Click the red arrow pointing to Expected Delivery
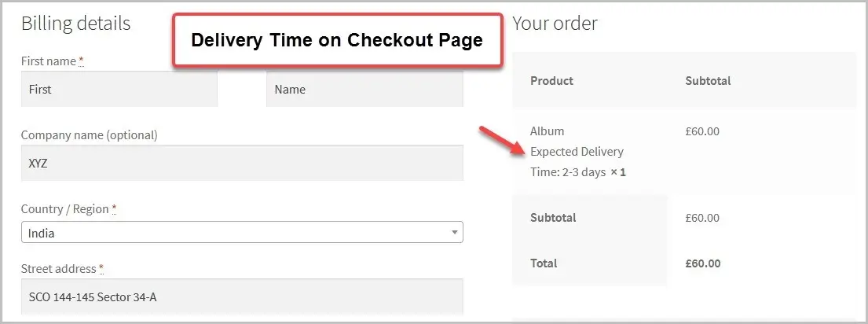This screenshot has height=324, width=868. (501, 141)
